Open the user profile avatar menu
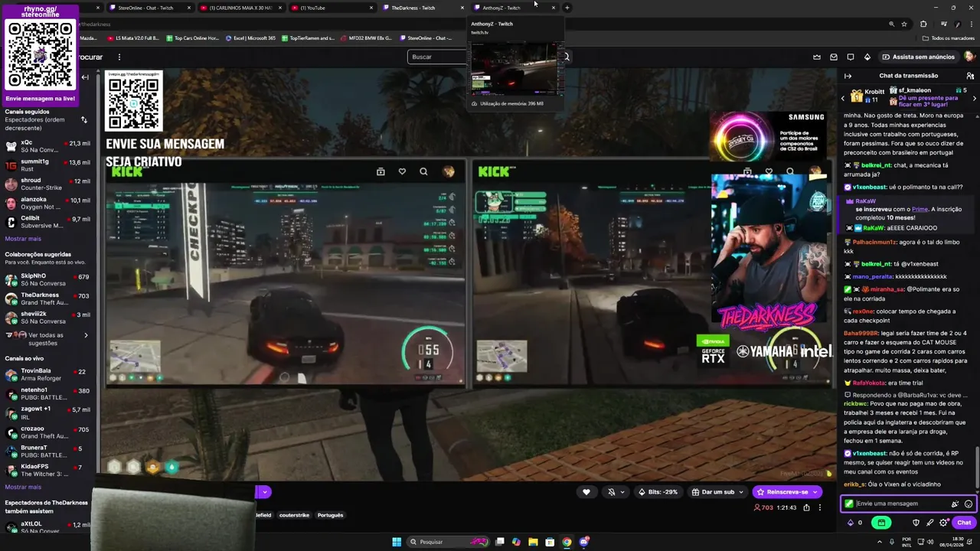The image size is (980, 551). click(969, 57)
